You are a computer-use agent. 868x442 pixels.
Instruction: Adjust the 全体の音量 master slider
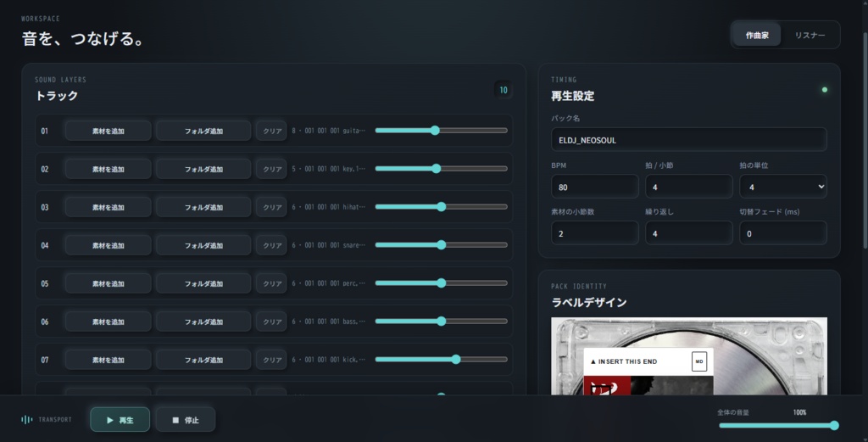[x=778, y=425]
